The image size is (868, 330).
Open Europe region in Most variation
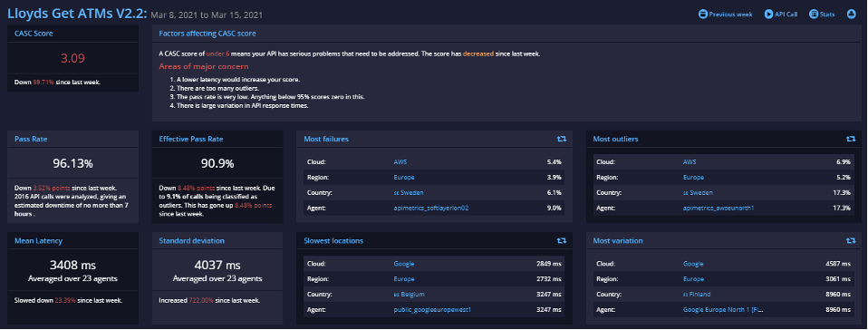(x=694, y=279)
